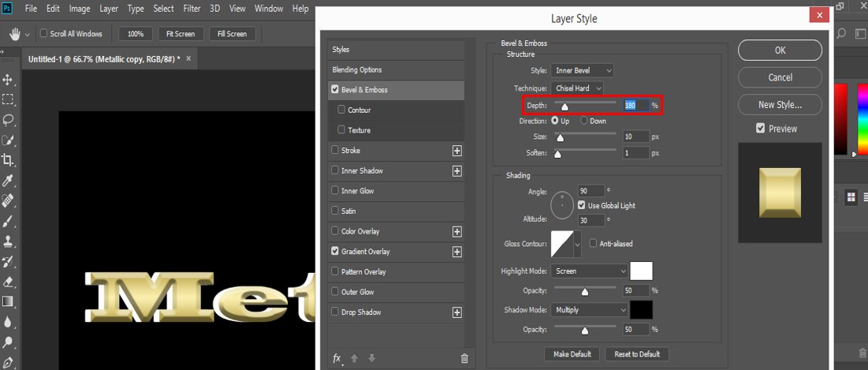Open the Layer menu
The image size is (868, 370).
pos(109,9)
